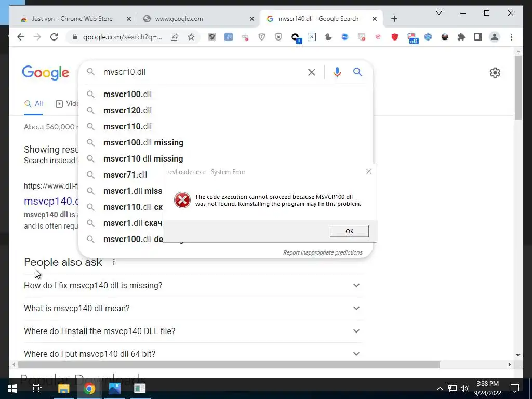Expand "How do I fix msvcp140 dll is missing?"
Image resolution: width=532 pixels, height=399 pixels.
(193, 285)
